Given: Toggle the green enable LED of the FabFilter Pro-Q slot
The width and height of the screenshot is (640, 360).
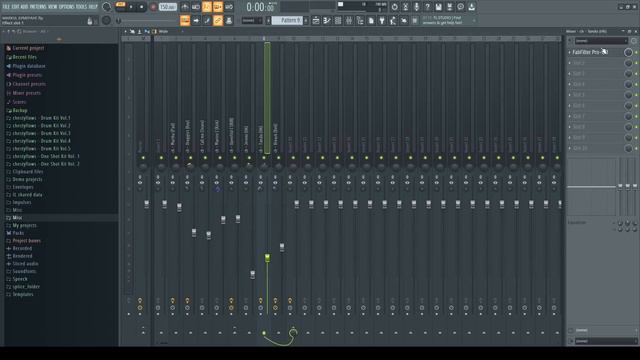Looking at the screenshot, I should coord(636,52).
